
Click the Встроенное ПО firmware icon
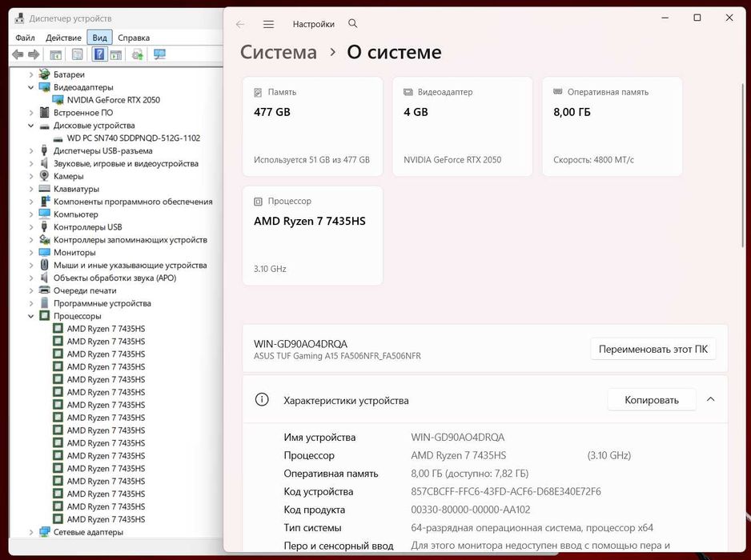(45, 113)
